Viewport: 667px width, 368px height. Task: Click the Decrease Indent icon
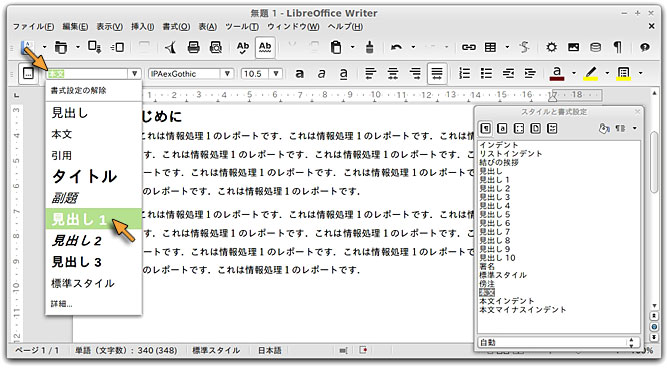(508, 74)
